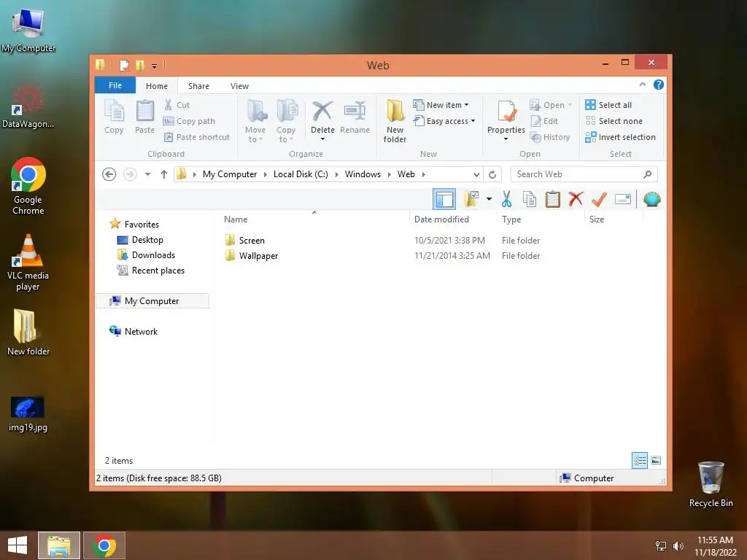
Task: Click Copy path in ribbon
Action: pos(189,121)
